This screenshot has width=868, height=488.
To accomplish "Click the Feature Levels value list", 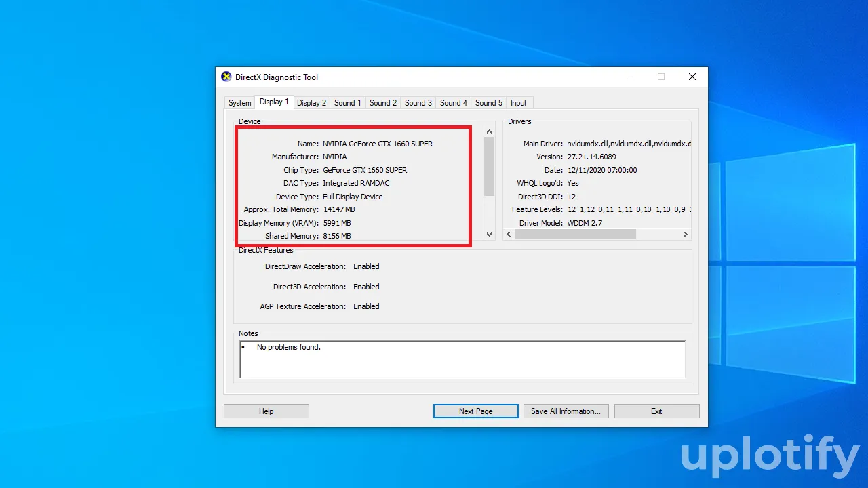I will 629,209.
